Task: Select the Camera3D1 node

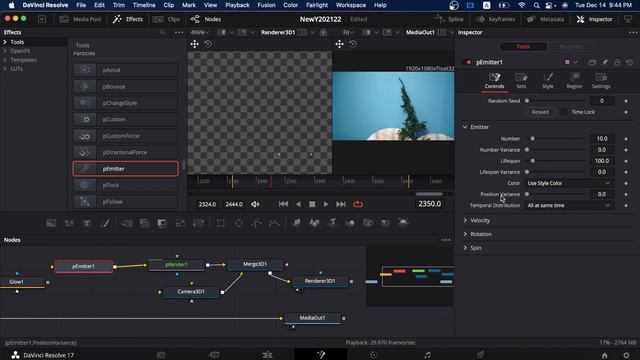Action: coord(191,292)
